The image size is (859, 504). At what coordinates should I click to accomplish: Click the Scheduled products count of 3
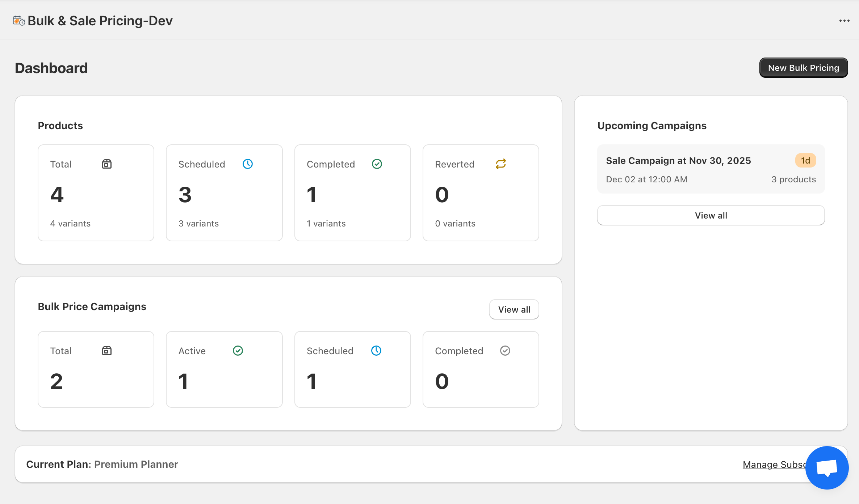(185, 194)
